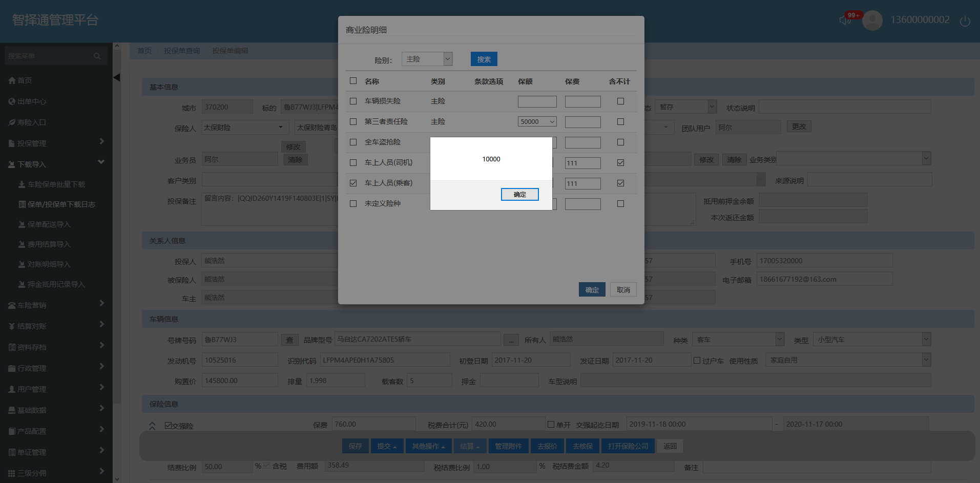Click the icon beside 对账明细导入
This screenshot has height=483, width=980.
tap(22, 264)
